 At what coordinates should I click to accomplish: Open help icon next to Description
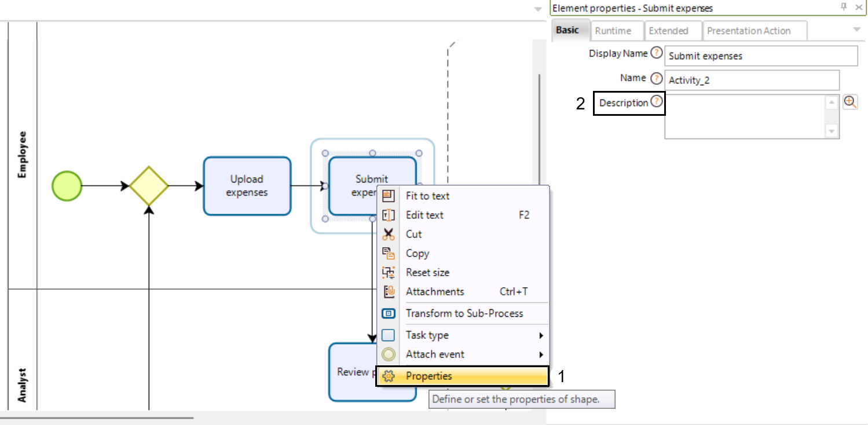[x=656, y=102]
